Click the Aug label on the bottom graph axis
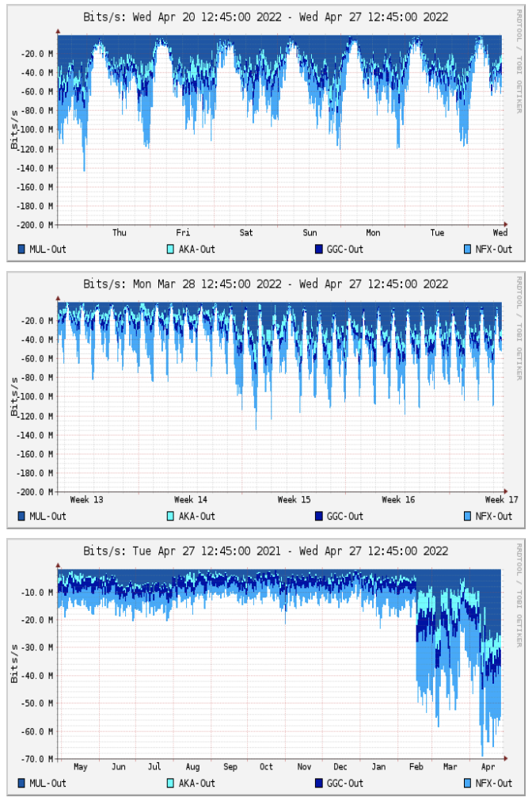Image resolution: width=532 pixels, height=805 pixels. (x=192, y=767)
